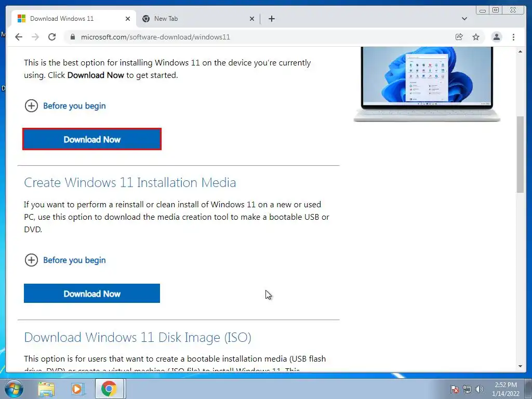
Task: Click the browser forward arrow
Action: (35, 37)
